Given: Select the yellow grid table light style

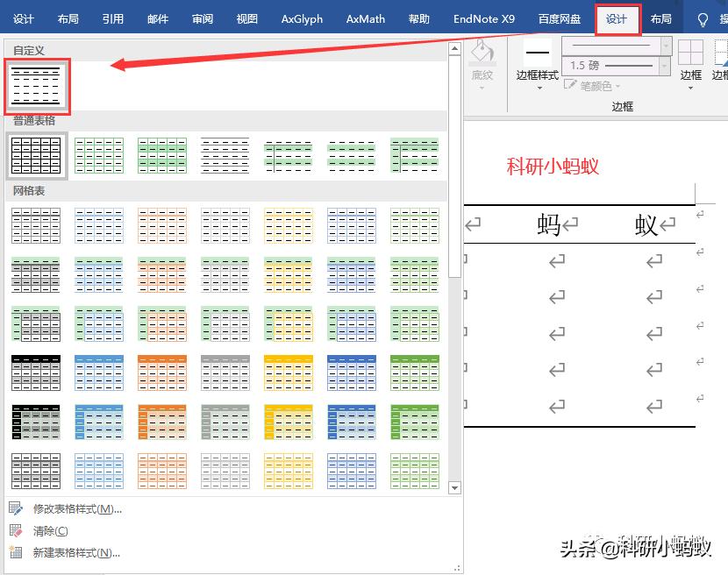Looking at the screenshot, I should 289,225.
